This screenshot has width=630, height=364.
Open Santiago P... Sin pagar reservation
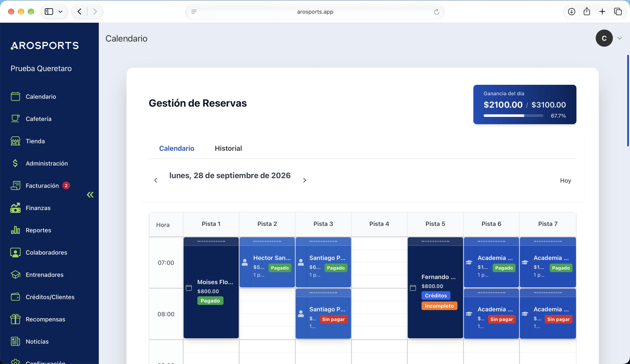point(323,314)
